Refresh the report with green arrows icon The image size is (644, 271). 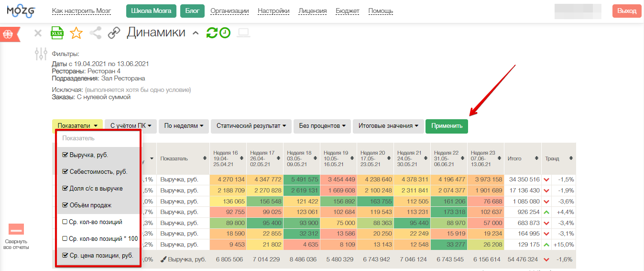(x=211, y=33)
